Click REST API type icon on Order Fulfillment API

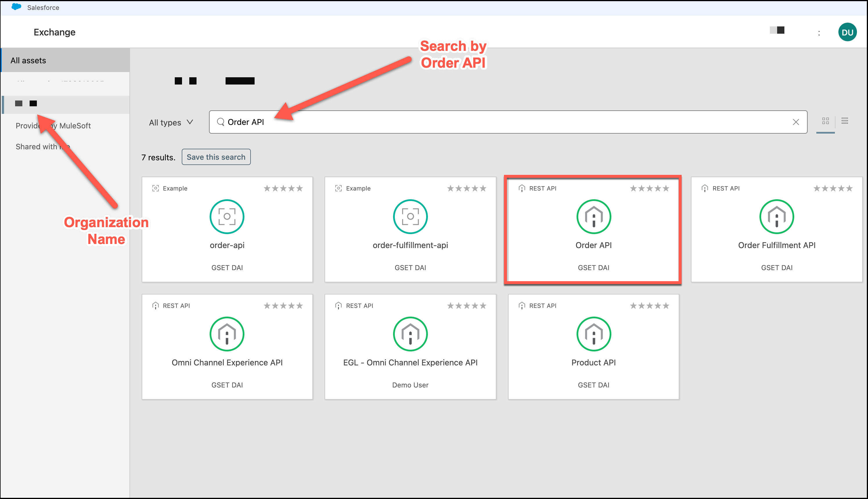point(705,188)
